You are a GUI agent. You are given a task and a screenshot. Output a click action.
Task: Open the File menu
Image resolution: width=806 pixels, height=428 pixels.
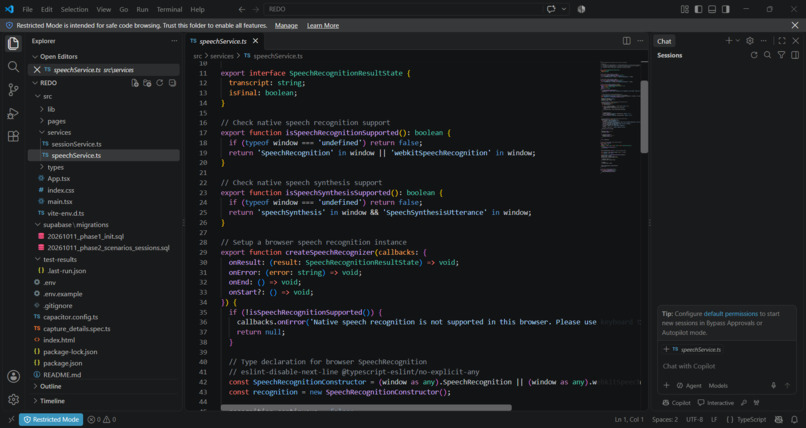click(27, 9)
